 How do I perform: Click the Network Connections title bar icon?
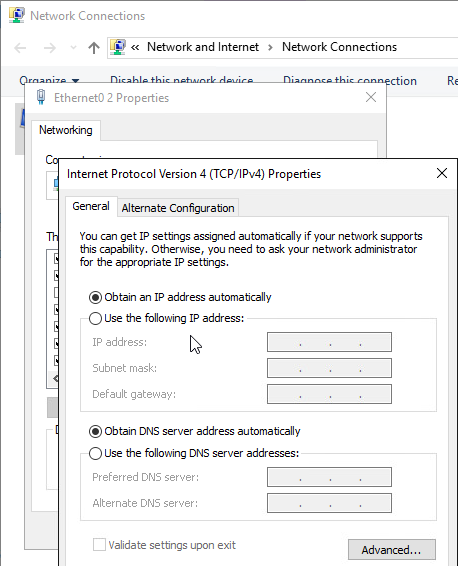[17, 16]
